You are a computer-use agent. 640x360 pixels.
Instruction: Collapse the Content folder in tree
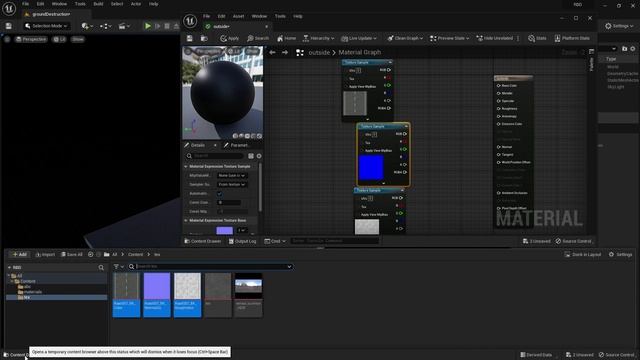point(12,281)
